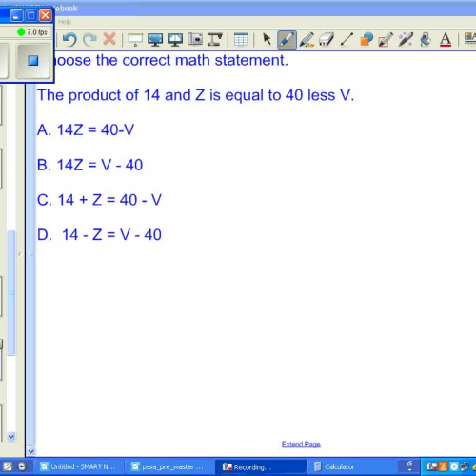
Task: Pick the Eraser tool
Action: [x=327, y=40]
